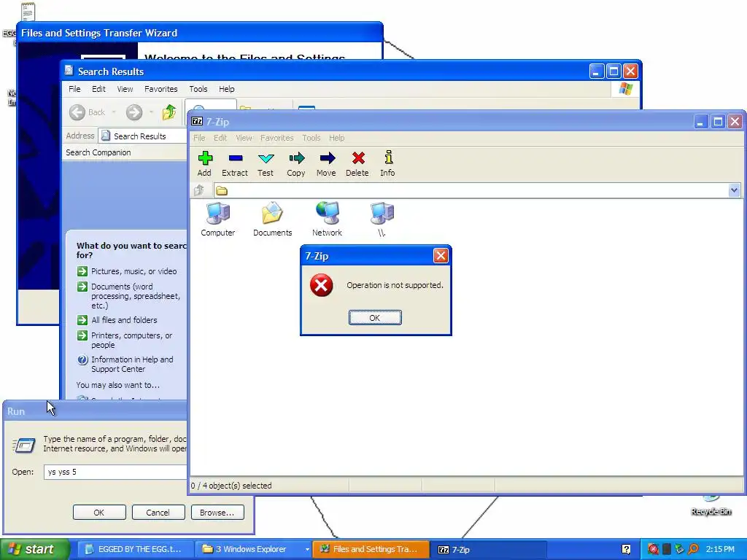Image resolution: width=747 pixels, height=560 pixels.
Task: Open the Edit menu in 7-Zip
Action: coord(220,138)
